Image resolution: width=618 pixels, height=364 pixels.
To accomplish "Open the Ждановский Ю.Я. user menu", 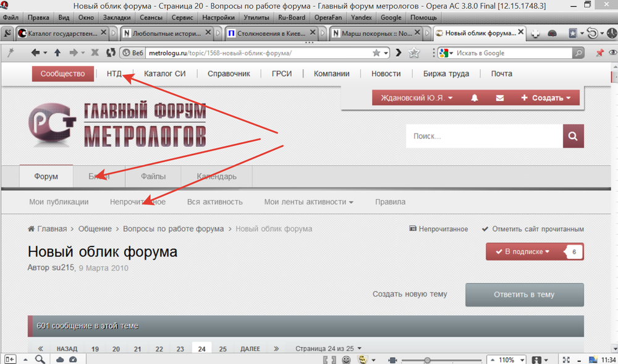I will pyautogui.click(x=417, y=98).
